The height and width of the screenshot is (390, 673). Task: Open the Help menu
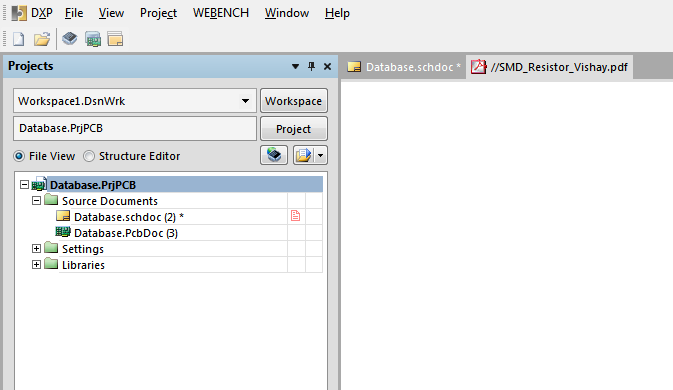[x=337, y=13]
